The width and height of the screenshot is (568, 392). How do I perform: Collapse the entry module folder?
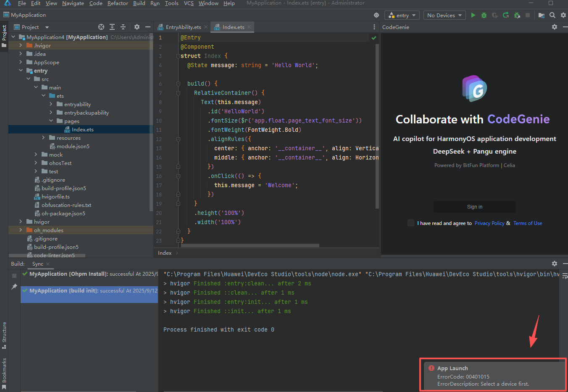pyautogui.click(x=21, y=71)
